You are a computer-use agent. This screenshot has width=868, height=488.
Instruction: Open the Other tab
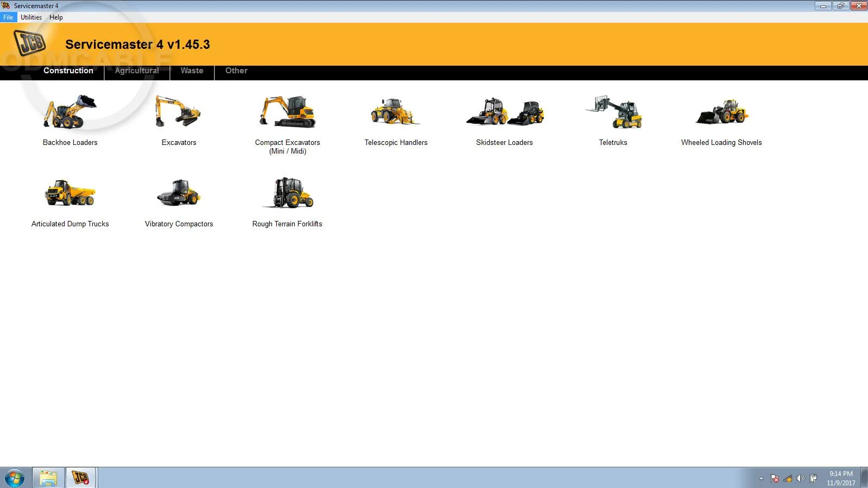coord(236,71)
